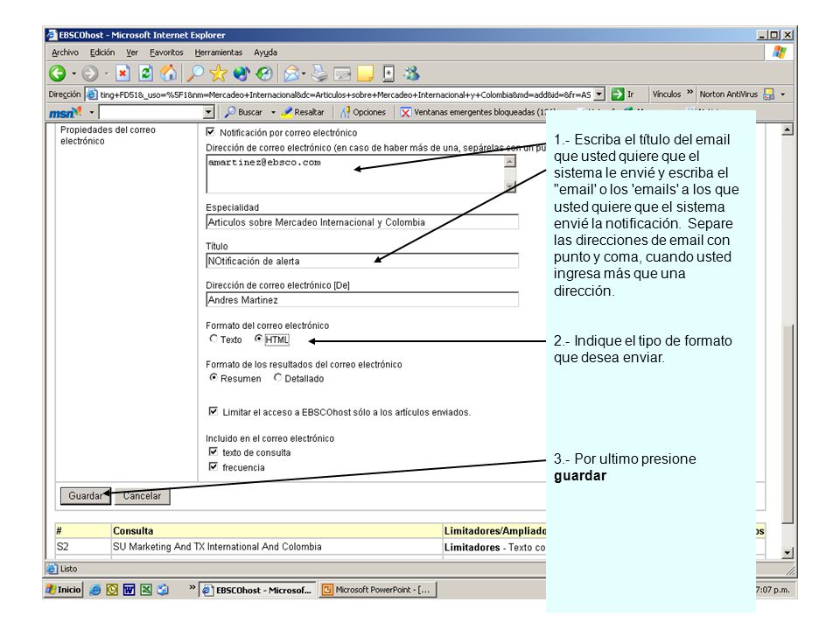Image resolution: width=840 pixels, height=630 pixels.
Task: Open the Archivo menu
Action: click(65, 52)
